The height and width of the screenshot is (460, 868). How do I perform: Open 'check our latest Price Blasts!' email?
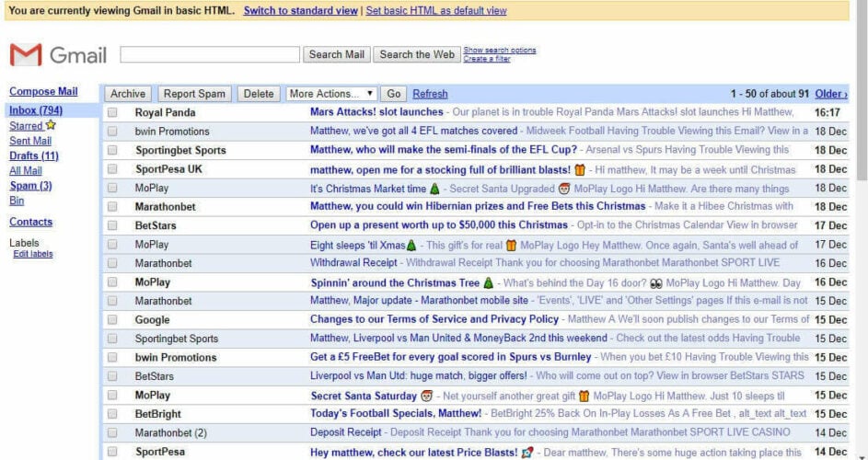(422, 453)
